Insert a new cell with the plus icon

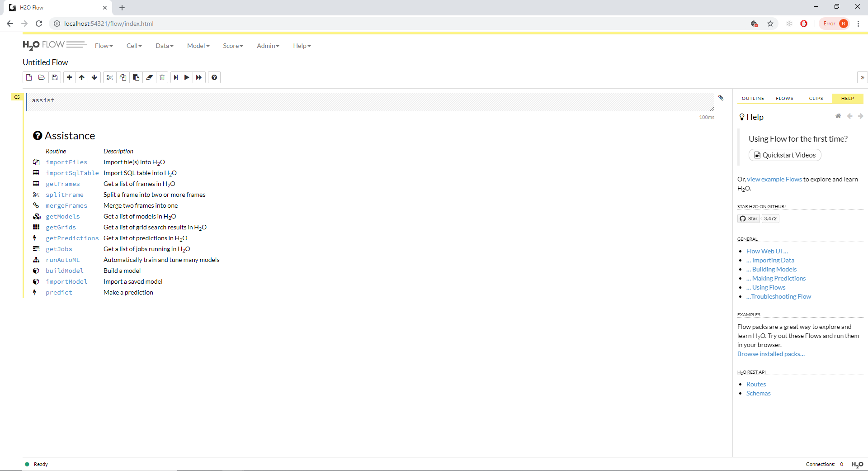69,77
